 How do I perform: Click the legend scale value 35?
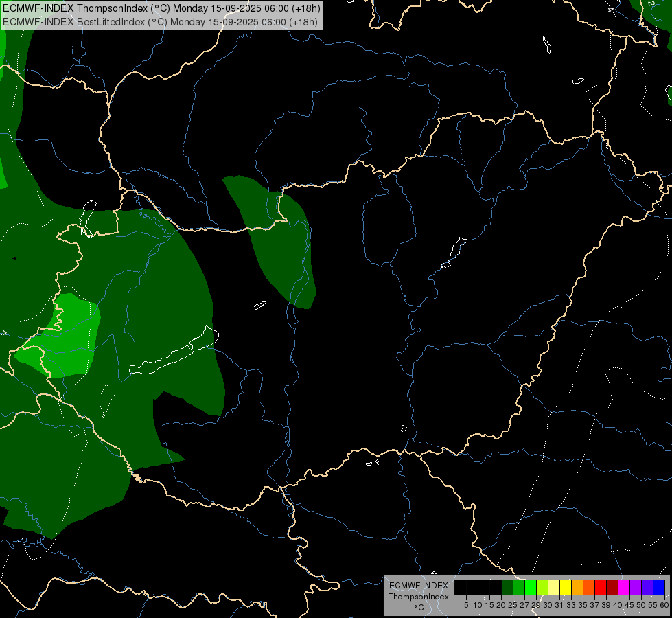click(583, 605)
